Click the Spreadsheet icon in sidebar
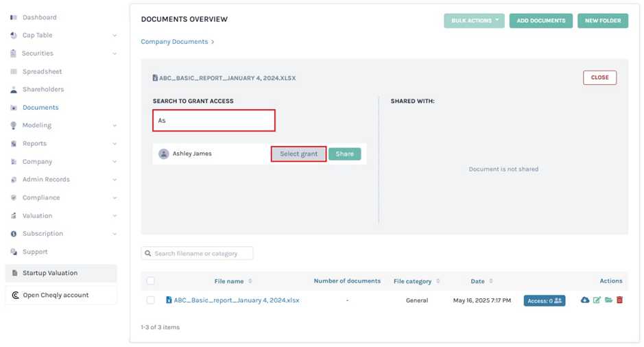The height and width of the screenshot is (347, 644). pos(14,71)
